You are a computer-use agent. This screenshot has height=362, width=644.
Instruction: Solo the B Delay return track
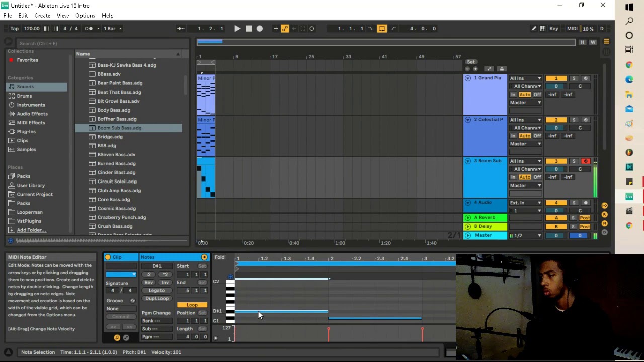point(573,226)
